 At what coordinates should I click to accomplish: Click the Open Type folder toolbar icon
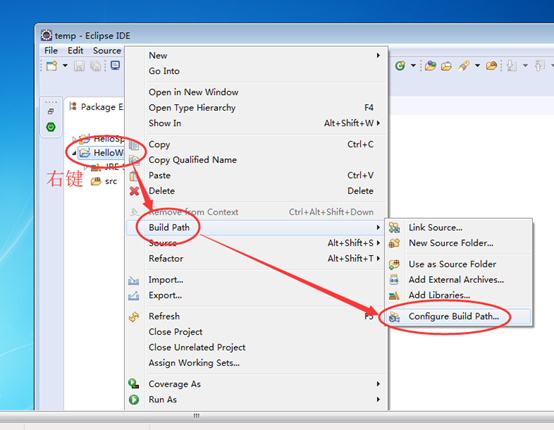pos(446,66)
